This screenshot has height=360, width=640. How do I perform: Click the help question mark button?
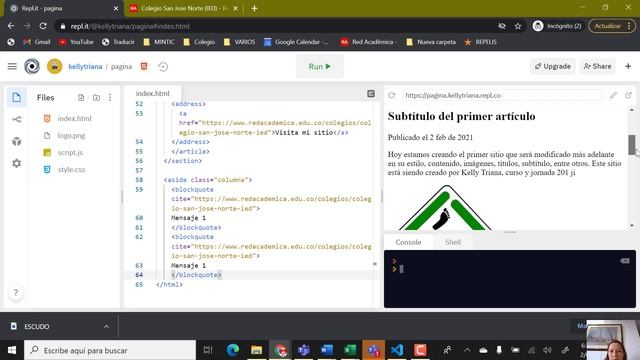(16, 293)
